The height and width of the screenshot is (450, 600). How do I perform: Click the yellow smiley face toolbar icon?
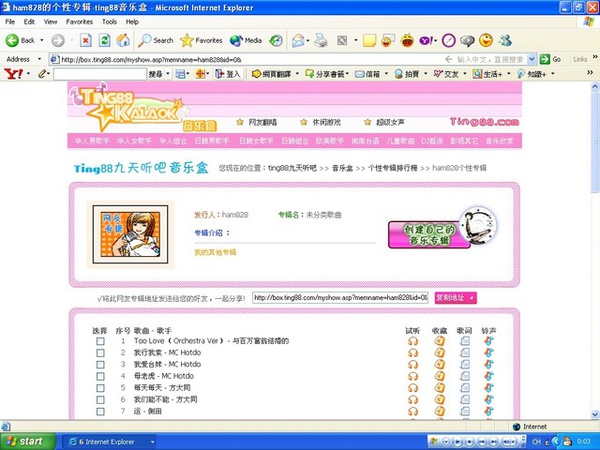486,40
